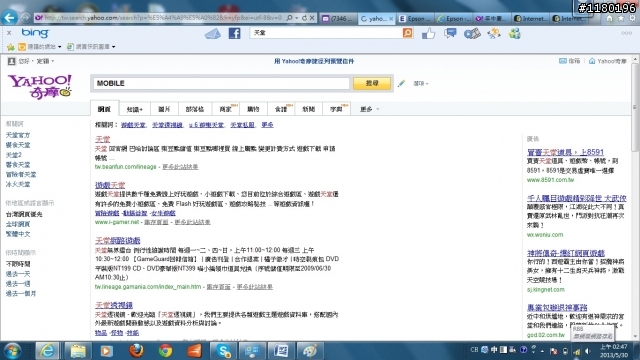Open the Paint app on the taskbar

click(310, 351)
